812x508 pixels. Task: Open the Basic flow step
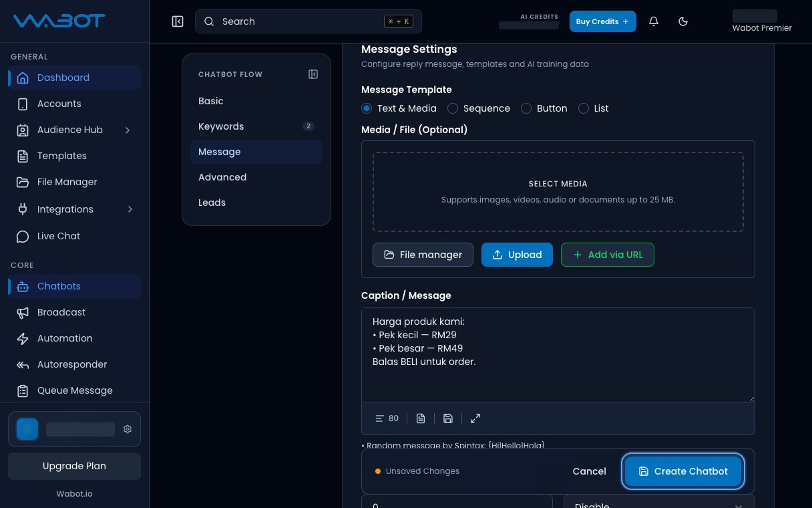coord(256,101)
